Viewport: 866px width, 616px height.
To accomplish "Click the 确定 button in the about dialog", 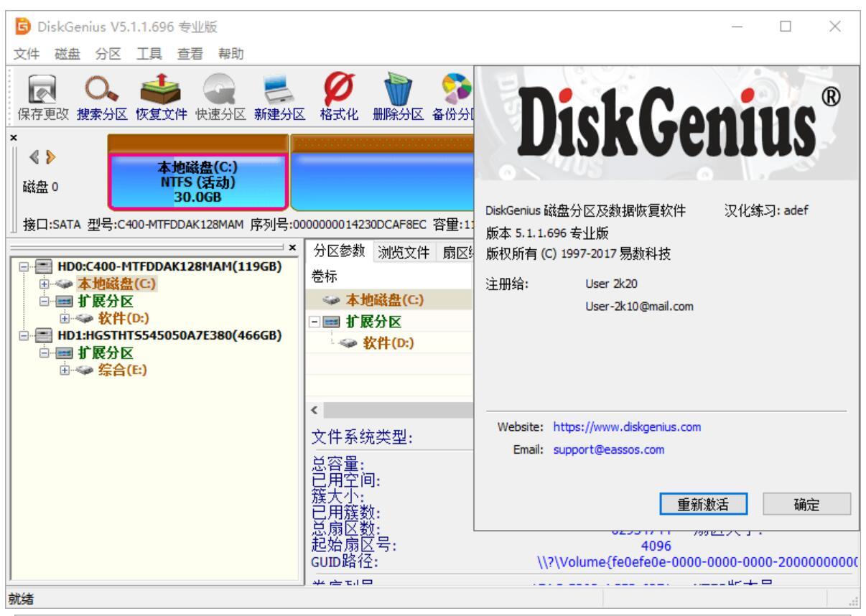I will 806,505.
